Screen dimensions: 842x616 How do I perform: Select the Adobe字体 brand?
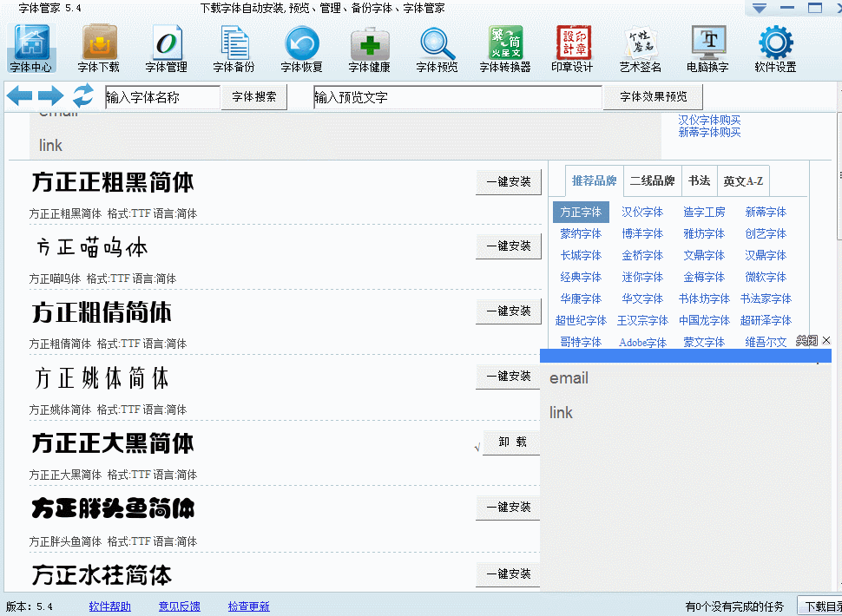642,343
